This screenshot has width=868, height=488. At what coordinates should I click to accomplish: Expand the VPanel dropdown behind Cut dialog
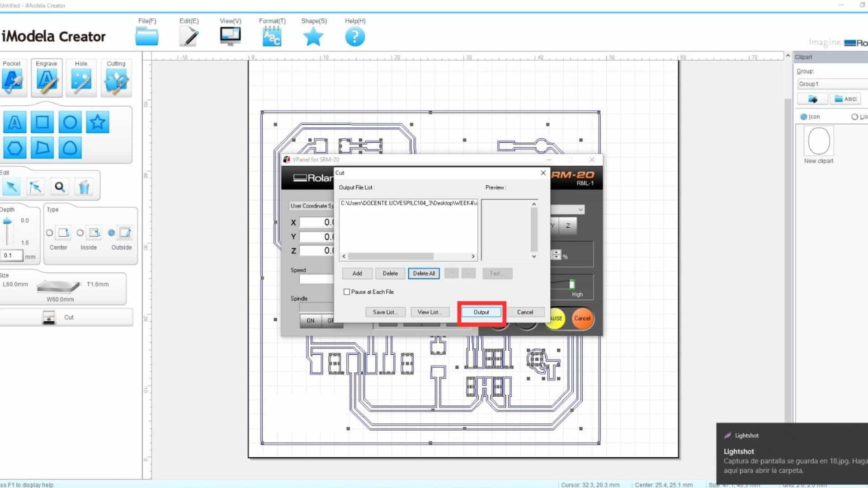click(x=580, y=210)
